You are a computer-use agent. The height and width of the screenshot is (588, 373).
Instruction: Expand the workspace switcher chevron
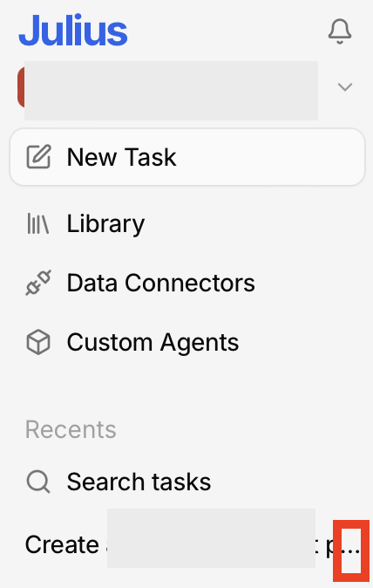[345, 87]
